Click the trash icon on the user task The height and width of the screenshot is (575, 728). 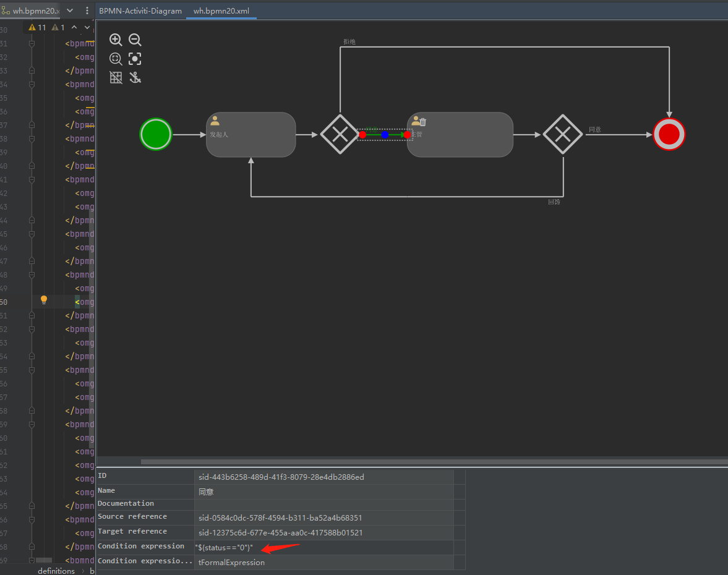423,122
